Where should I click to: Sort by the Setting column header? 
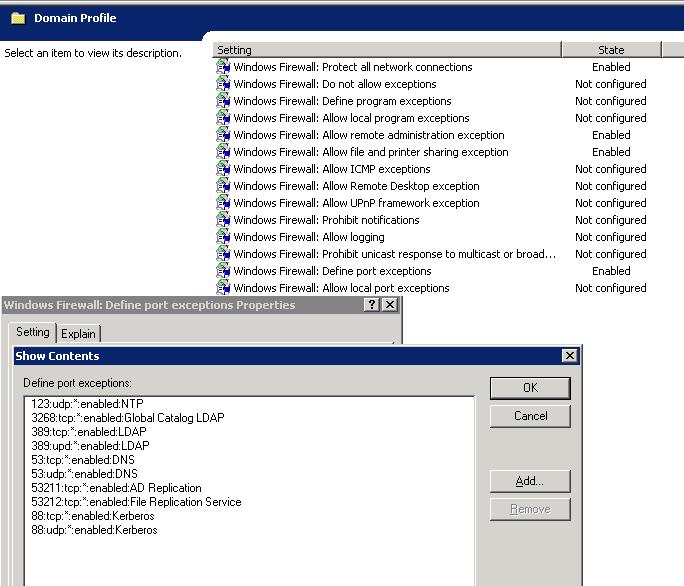click(x=386, y=50)
